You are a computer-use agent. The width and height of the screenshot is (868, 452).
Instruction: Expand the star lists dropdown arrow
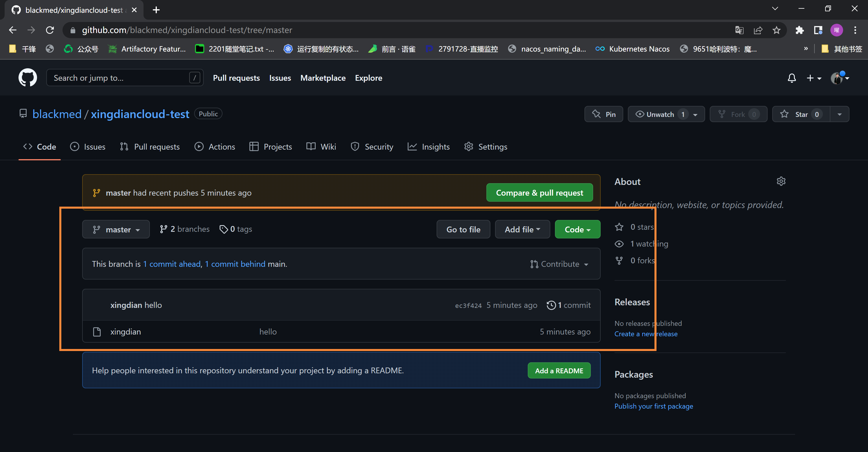[x=839, y=114]
